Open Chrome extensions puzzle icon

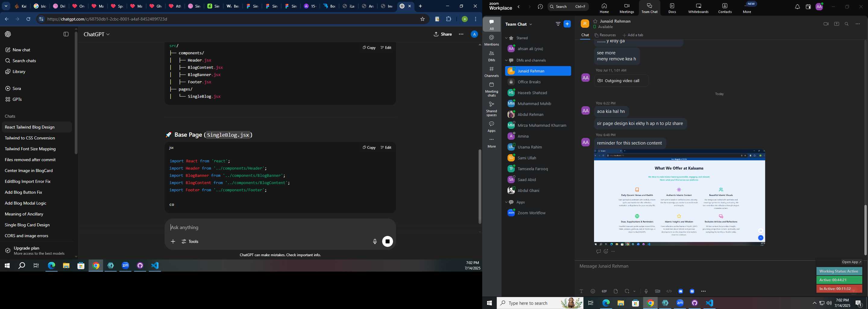(448, 19)
